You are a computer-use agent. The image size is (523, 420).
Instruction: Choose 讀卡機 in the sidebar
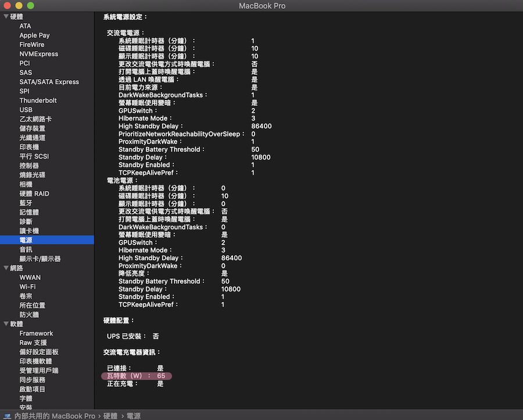coord(29,231)
